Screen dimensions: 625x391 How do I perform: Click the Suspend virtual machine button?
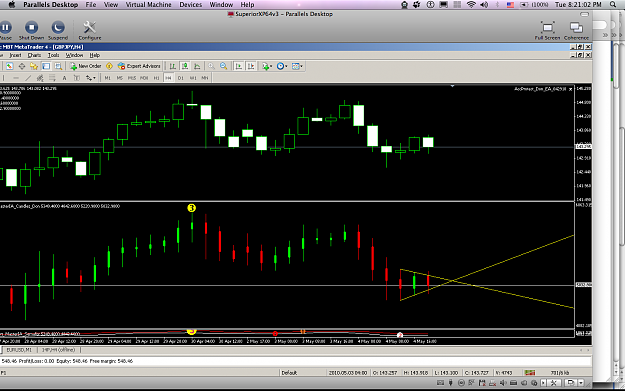[x=58, y=30]
